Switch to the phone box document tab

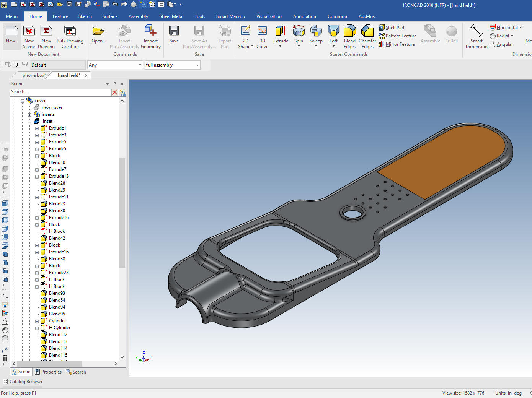pyautogui.click(x=34, y=75)
